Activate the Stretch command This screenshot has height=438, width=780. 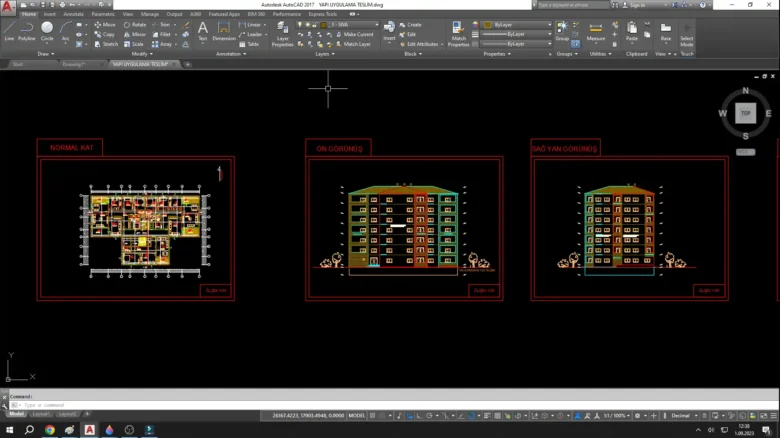[106, 44]
